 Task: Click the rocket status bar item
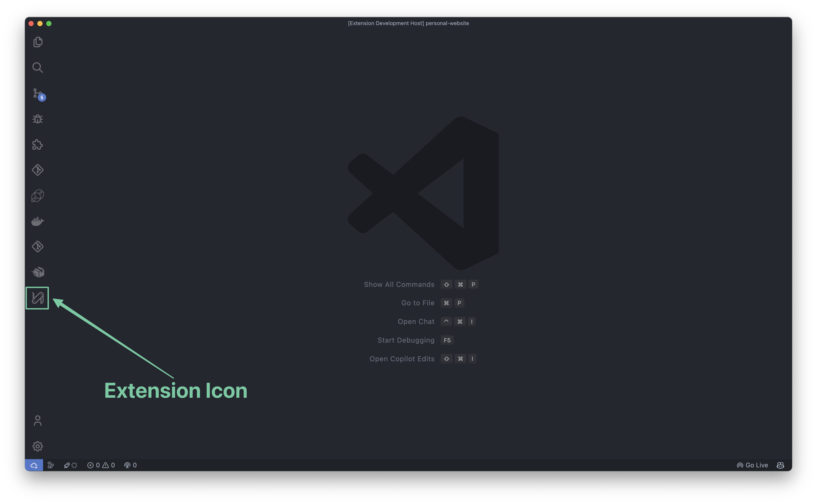pos(70,465)
